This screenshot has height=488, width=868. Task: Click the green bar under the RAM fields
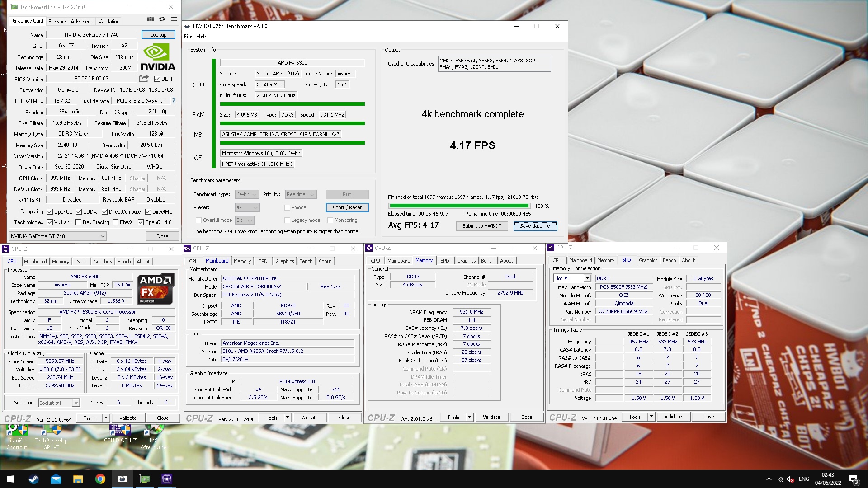pos(292,123)
